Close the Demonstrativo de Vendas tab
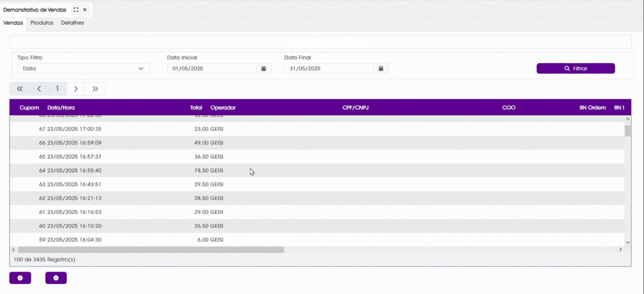 [x=85, y=10]
